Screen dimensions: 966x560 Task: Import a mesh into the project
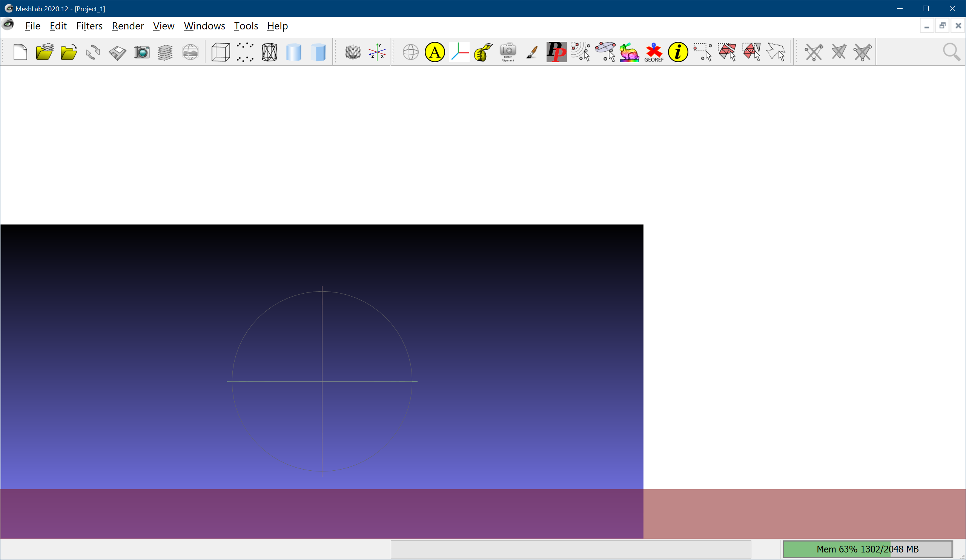[x=68, y=52]
